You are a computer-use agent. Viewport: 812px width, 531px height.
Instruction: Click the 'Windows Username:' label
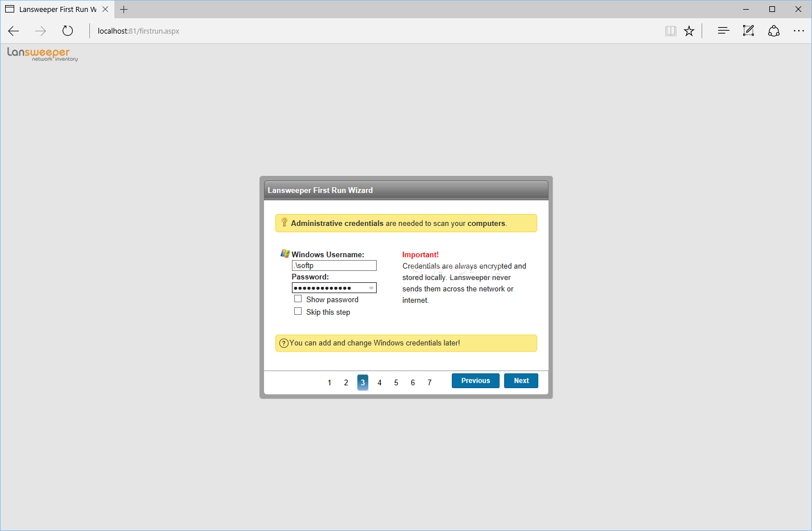tap(328, 255)
